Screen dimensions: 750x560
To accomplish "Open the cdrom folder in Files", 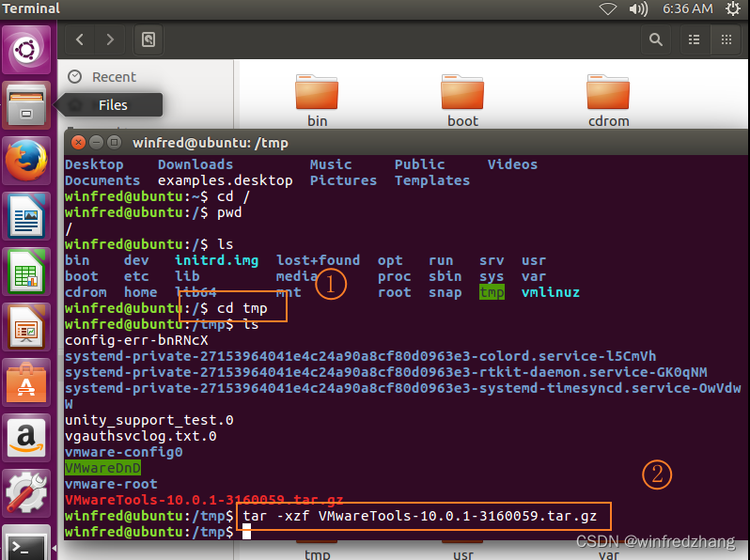I will (x=608, y=101).
